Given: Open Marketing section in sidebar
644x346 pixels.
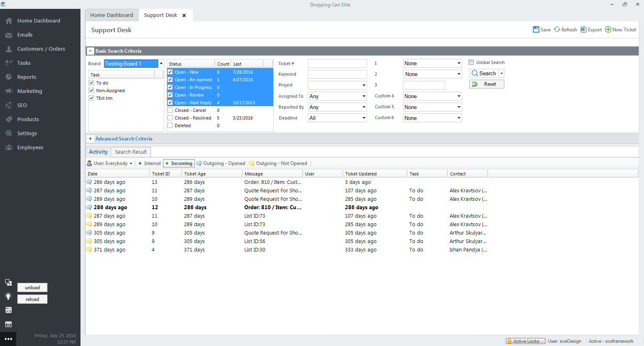Looking at the screenshot, I should tap(29, 91).
